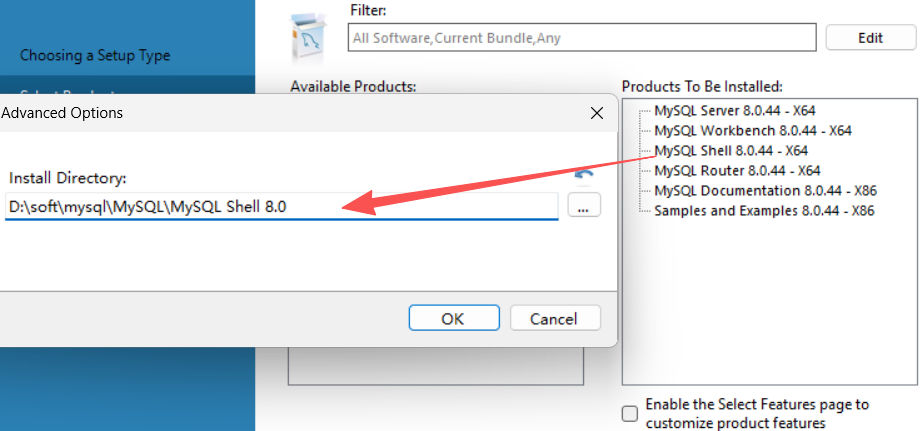Select MySQL Documentation 8.0.44 - X86
The width and height of the screenshot is (924, 431).
click(764, 190)
